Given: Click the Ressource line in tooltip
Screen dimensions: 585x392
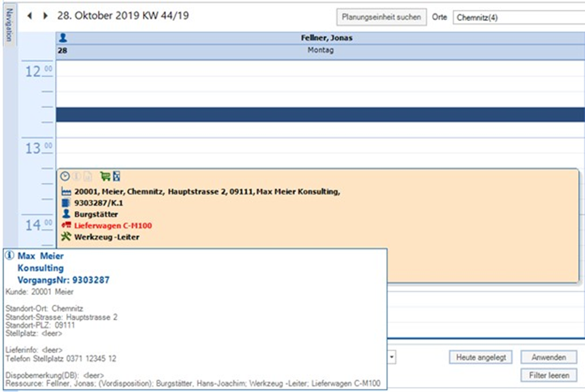Looking at the screenshot, I should pos(193,383).
